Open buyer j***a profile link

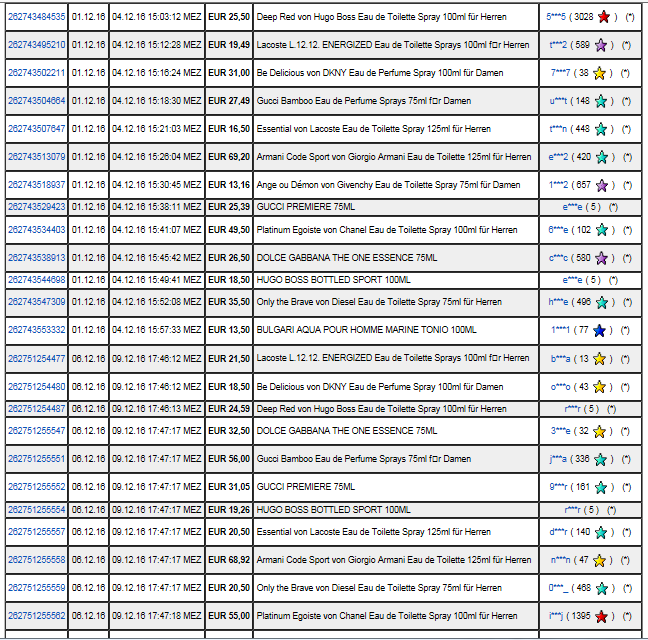click(558, 459)
